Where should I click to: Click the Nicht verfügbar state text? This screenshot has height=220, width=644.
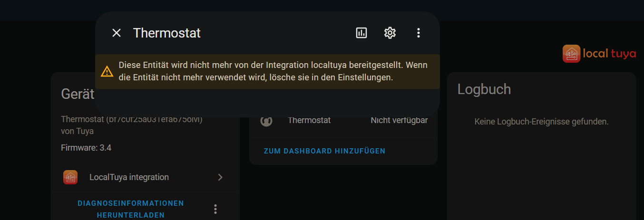(x=399, y=120)
